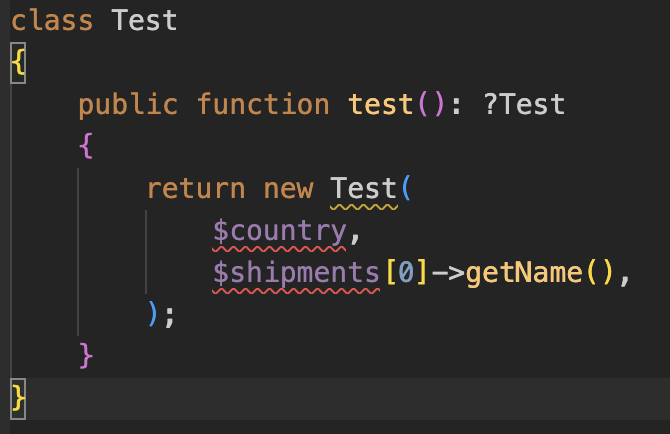Click the 'function' keyword

262,104
